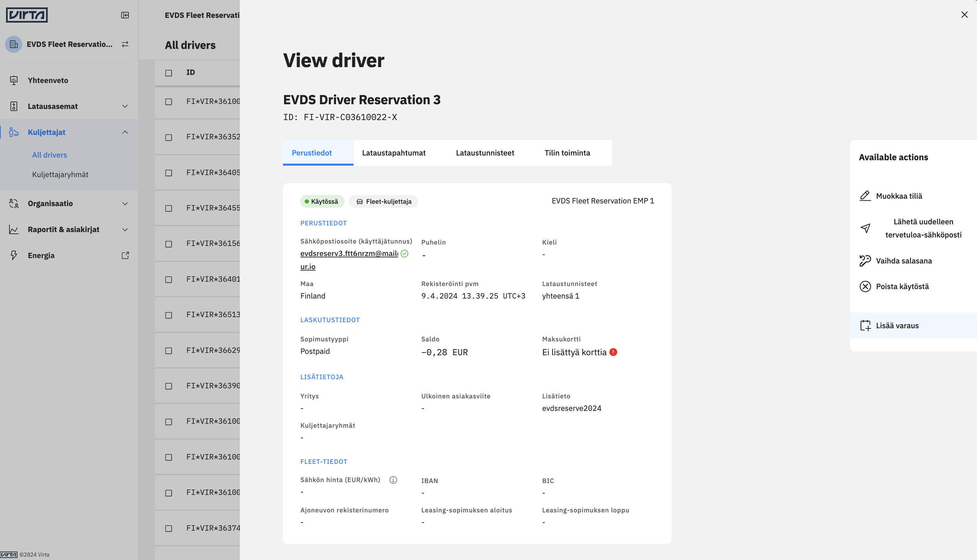Check the row FI*VIR*36455 checkbox
977x560 pixels.
(x=168, y=208)
